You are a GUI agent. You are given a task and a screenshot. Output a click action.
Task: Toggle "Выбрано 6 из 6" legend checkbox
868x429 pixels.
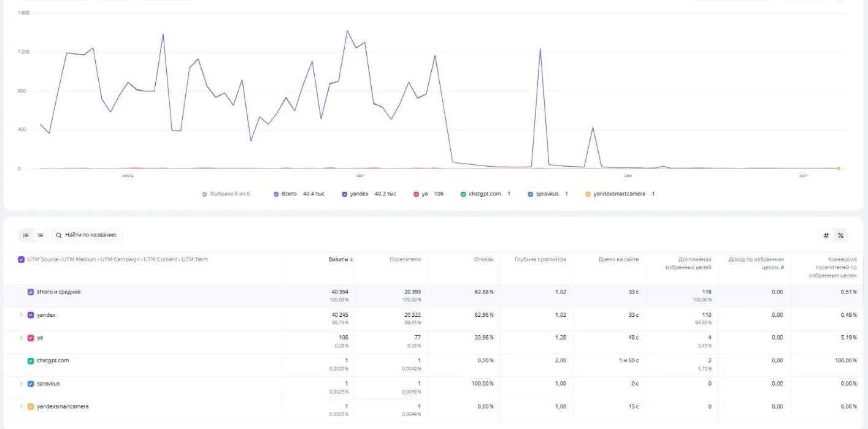click(x=205, y=194)
